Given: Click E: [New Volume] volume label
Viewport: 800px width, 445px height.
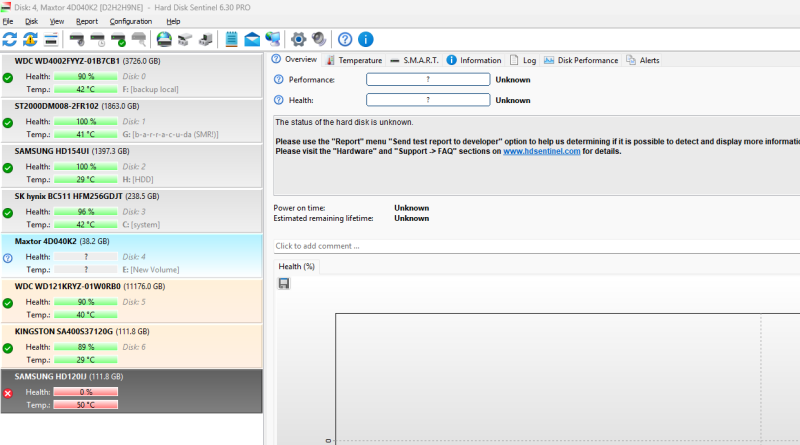Looking at the screenshot, I should [x=151, y=269].
